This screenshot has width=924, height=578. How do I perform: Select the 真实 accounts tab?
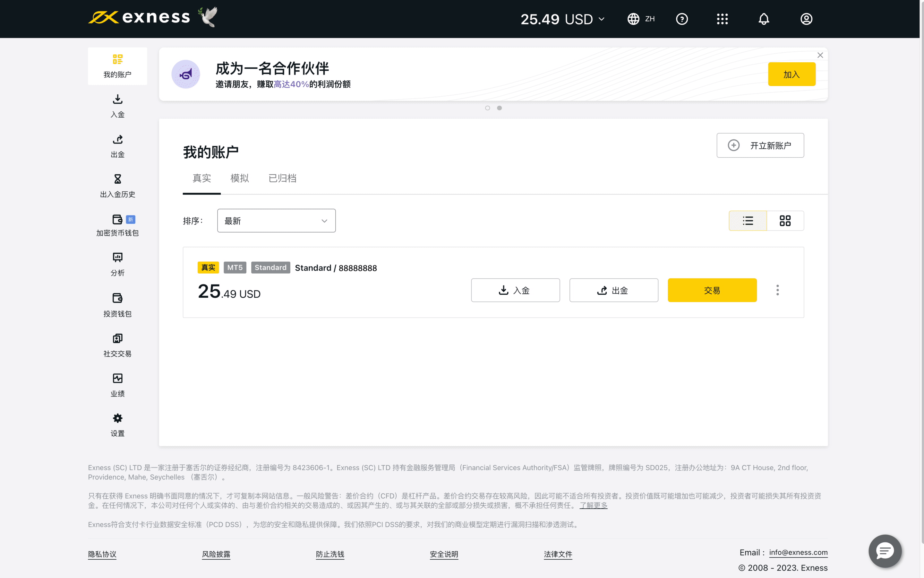click(201, 178)
